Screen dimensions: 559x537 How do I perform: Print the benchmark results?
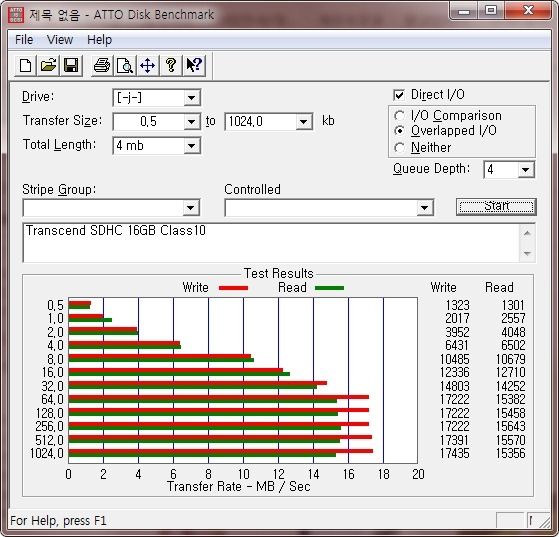pyautogui.click(x=102, y=66)
